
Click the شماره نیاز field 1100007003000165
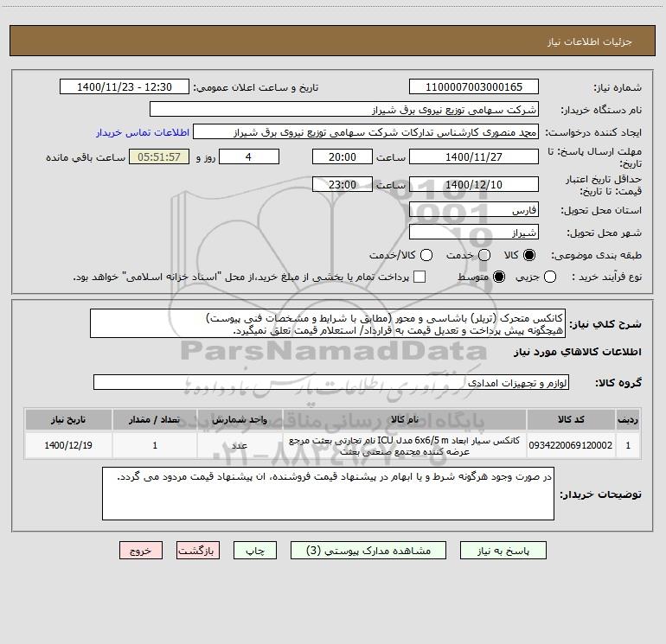tap(474, 86)
